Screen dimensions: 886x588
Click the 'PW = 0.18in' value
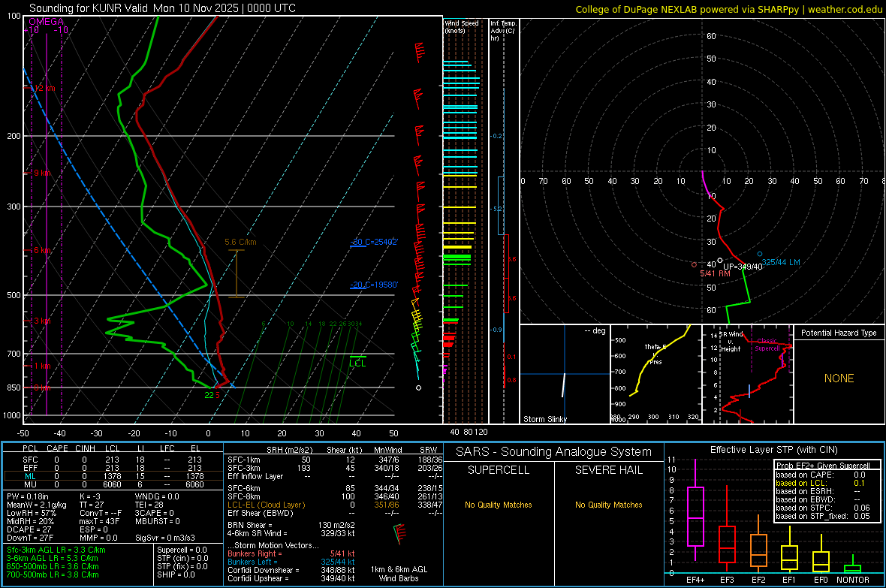coord(29,496)
